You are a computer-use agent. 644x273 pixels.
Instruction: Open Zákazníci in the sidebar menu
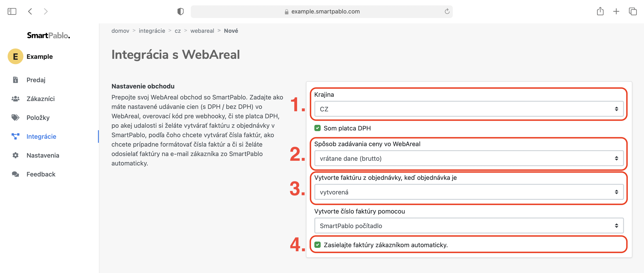(40, 99)
